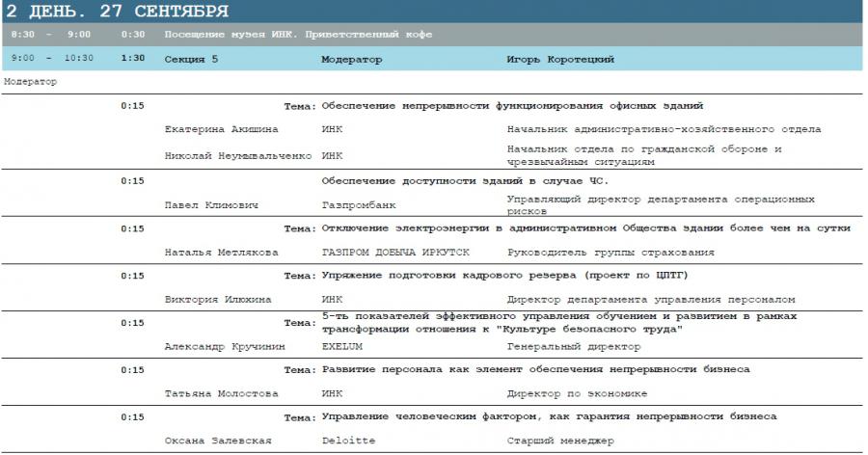The width and height of the screenshot is (868, 455).
Task: Click speaker name Татьяна Молостова
Action: 221,393
